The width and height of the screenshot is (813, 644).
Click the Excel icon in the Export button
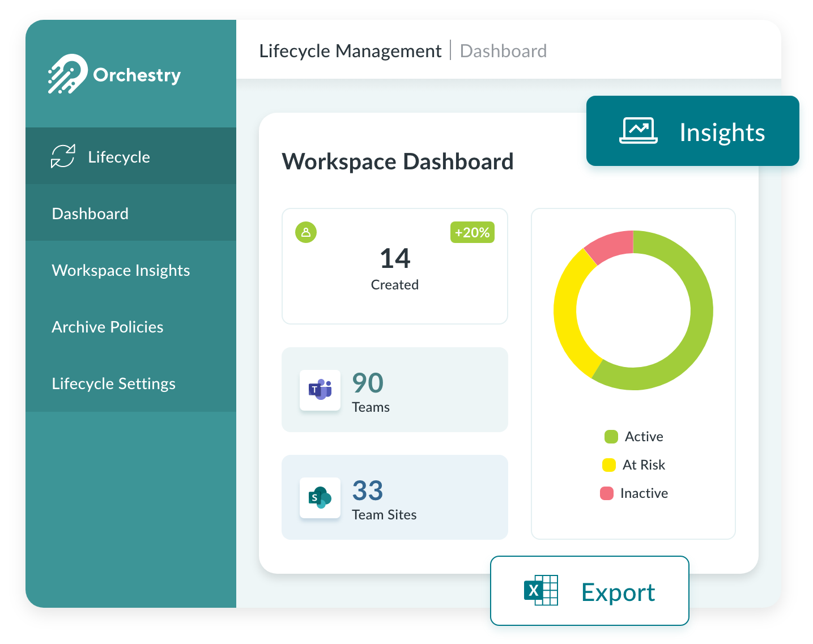tap(540, 591)
